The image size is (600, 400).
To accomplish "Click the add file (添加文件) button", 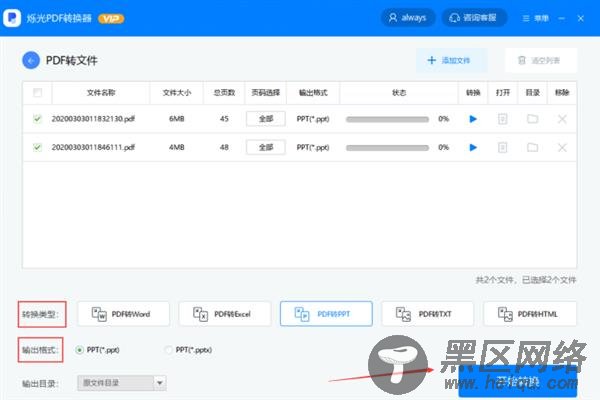I will coord(452,60).
